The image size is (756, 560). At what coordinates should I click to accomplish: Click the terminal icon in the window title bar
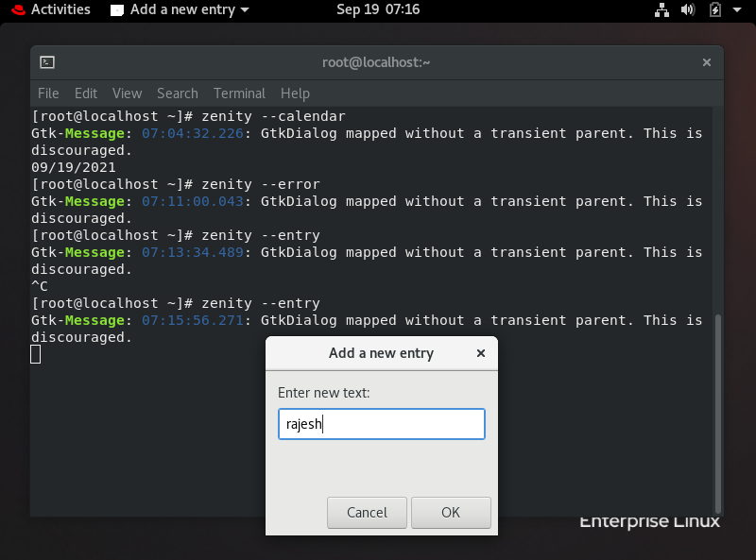click(x=46, y=62)
